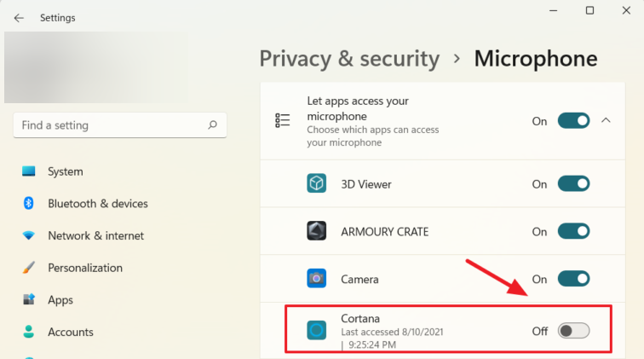Viewport: 644px width, 359px height.
Task: Click the 3D Viewer app icon
Action: click(x=316, y=183)
